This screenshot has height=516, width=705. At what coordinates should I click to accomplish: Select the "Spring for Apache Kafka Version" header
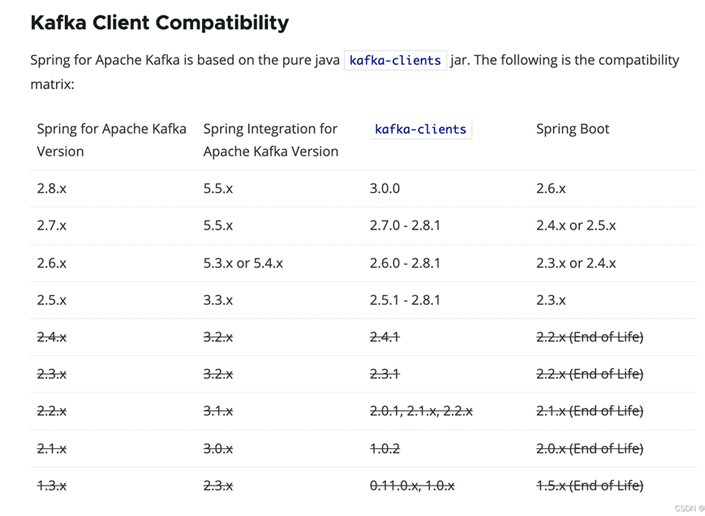(111, 140)
